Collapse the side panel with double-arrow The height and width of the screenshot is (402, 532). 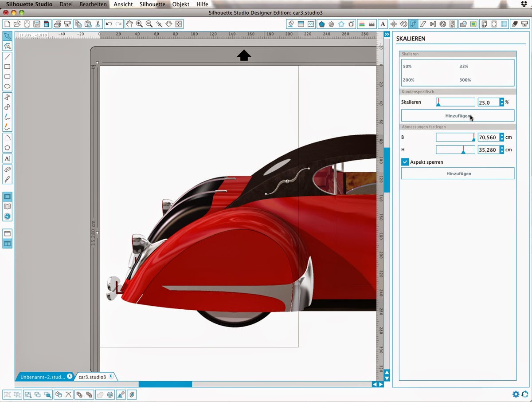click(387, 34)
